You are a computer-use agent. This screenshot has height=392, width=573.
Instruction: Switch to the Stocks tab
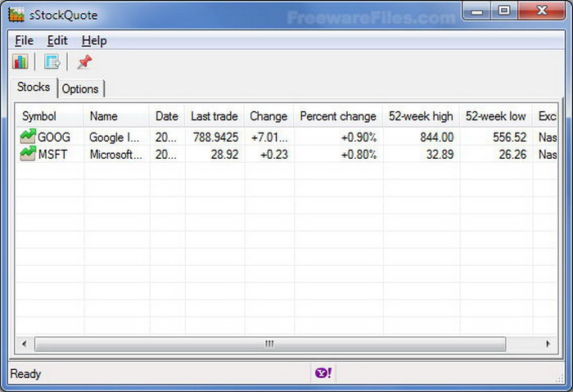34,88
